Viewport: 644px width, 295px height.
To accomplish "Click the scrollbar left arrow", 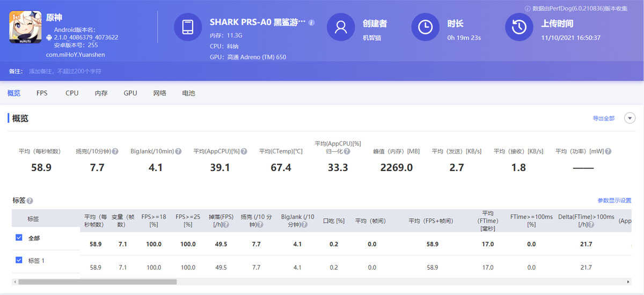I will click(x=15, y=282).
